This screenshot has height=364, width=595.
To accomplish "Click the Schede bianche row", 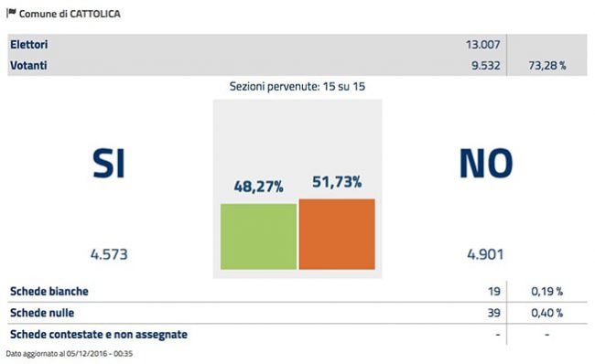I will [x=297, y=291].
